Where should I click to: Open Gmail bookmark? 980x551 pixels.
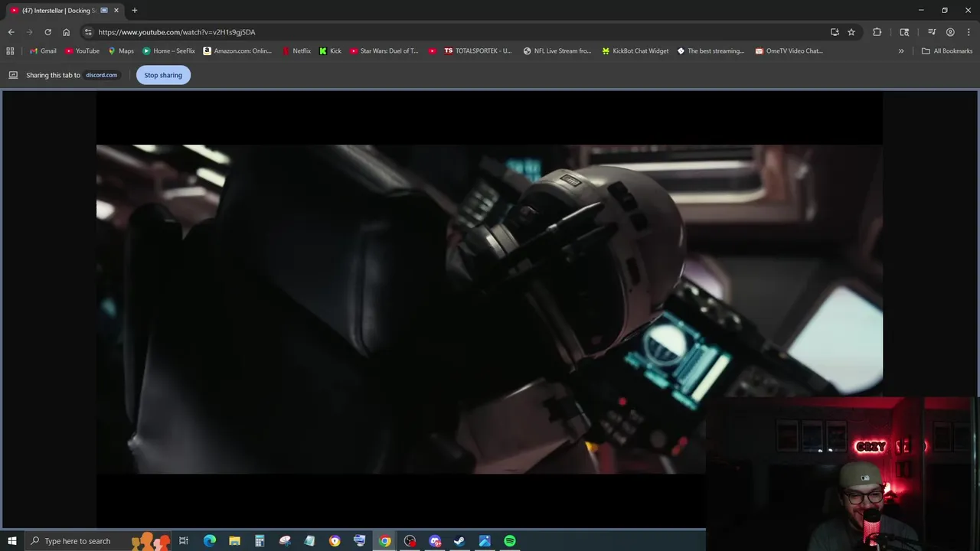(43, 51)
